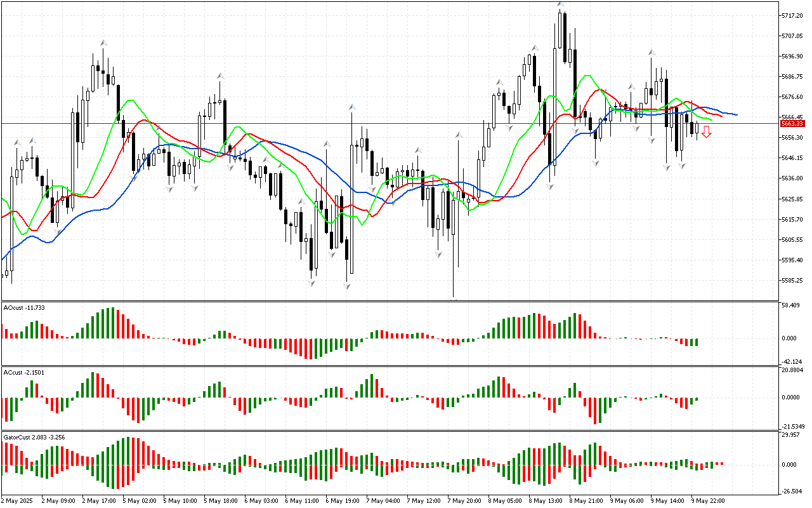Select the AOcust indicator label
The width and height of the screenshot is (812, 508).
pos(22,307)
